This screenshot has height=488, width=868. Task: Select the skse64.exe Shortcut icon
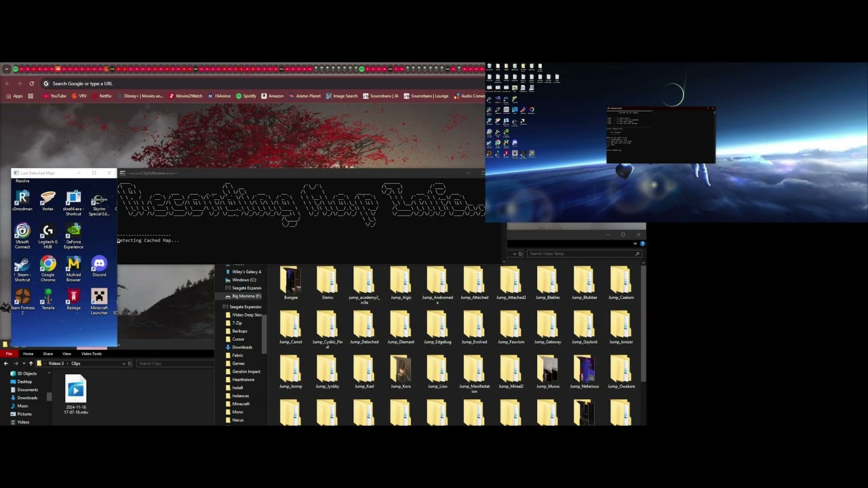pos(73,203)
